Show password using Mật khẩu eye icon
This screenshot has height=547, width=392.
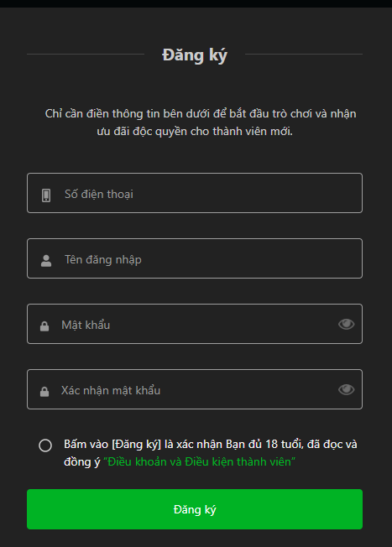coord(347,324)
